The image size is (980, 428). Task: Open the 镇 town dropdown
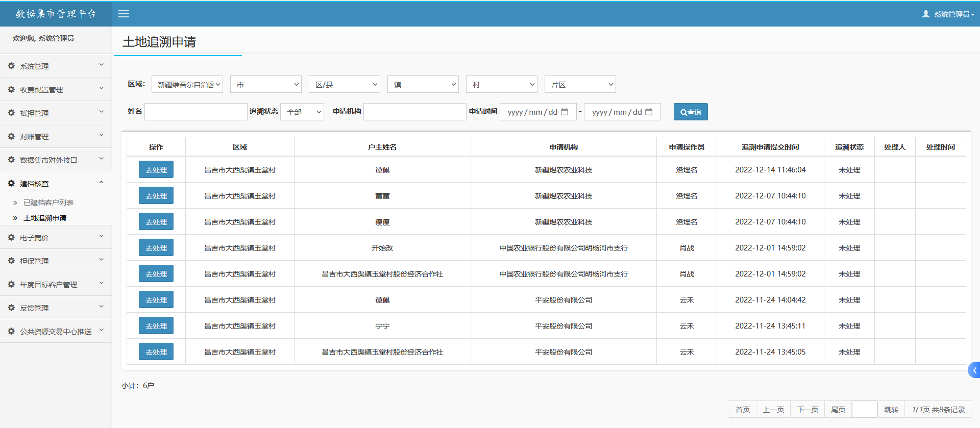[x=423, y=84]
